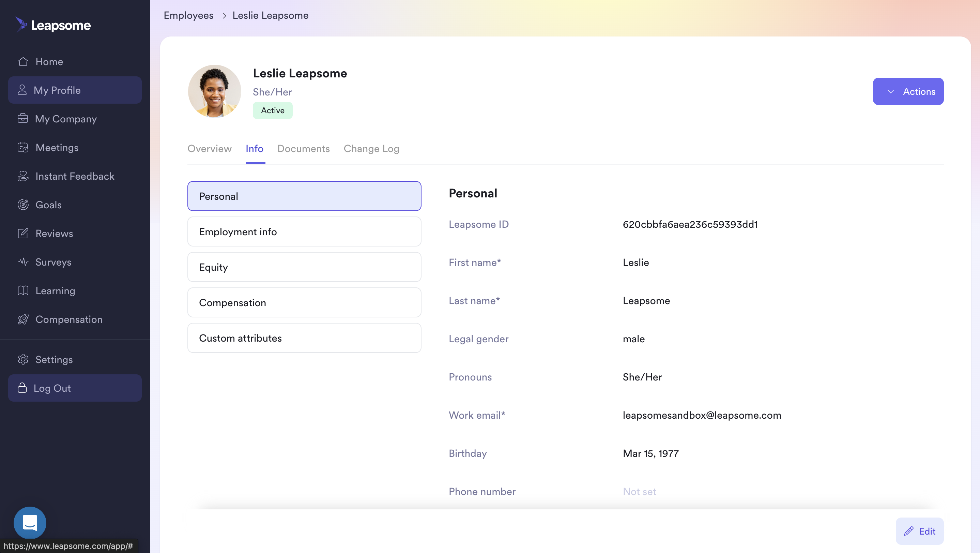This screenshot has height=553, width=980.
Task: Click the chevron in the Actions button
Action: (891, 91)
